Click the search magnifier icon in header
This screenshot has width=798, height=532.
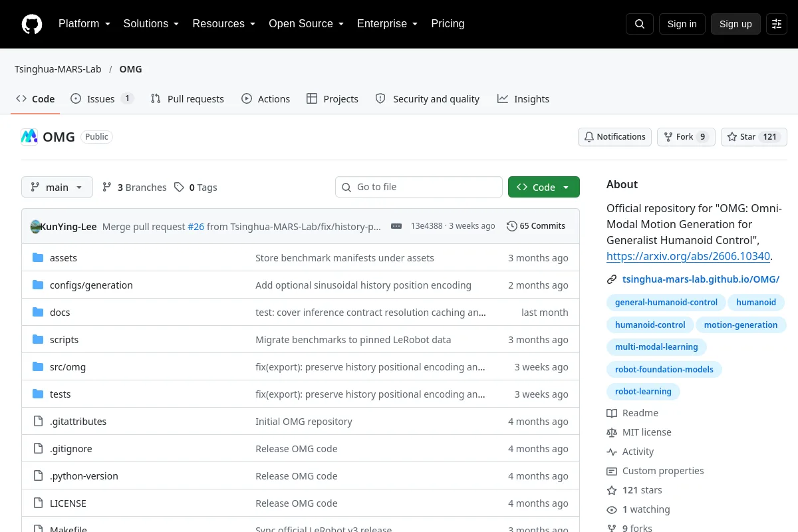tap(640, 24)
